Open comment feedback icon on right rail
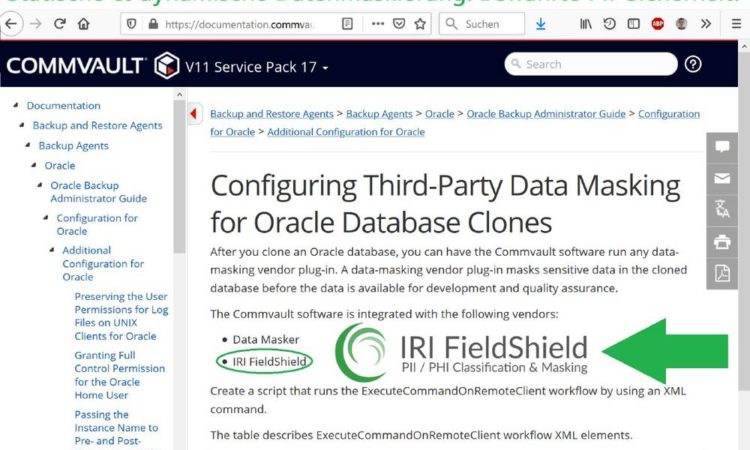The width and height of the screenshot is (750, 450). point(722,147)
